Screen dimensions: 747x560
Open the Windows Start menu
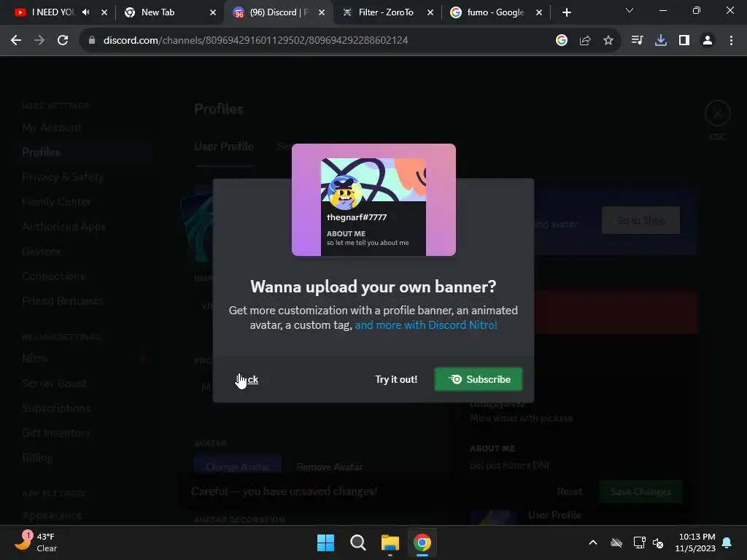click(x=326, y=542)
